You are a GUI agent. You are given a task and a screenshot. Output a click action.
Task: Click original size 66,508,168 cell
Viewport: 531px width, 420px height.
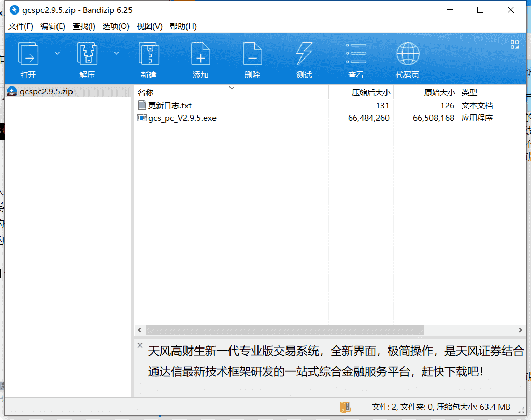(434, 118)
